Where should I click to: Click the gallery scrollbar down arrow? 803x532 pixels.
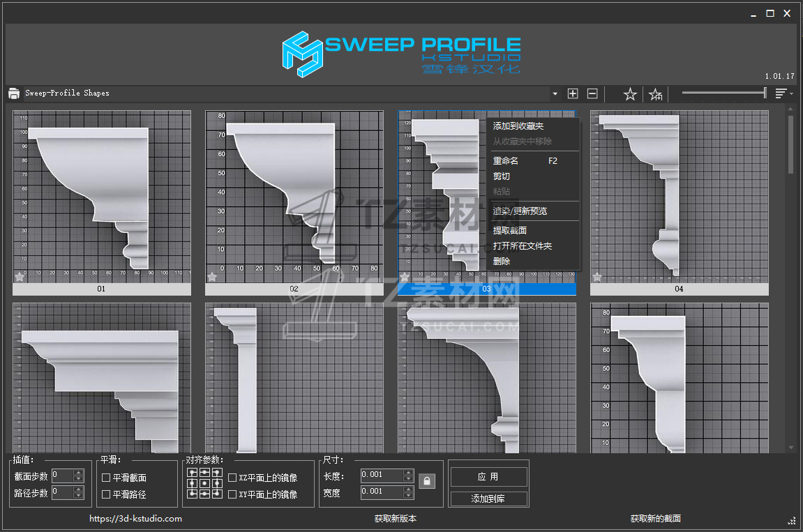(x=791, y=448)
